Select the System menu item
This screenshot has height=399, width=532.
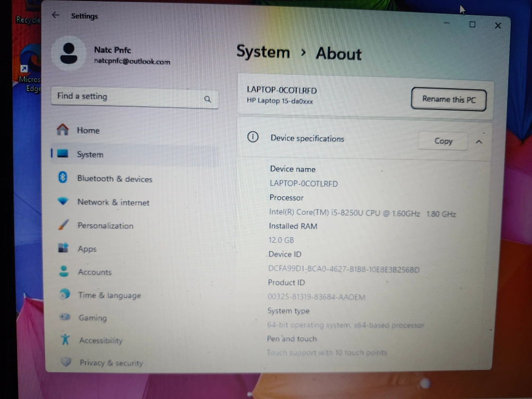[90, 154]
